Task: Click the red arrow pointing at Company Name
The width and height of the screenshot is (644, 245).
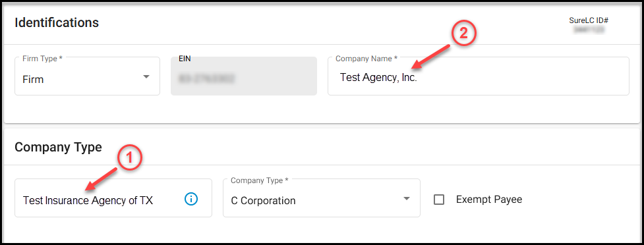Action: click(432, 57)
